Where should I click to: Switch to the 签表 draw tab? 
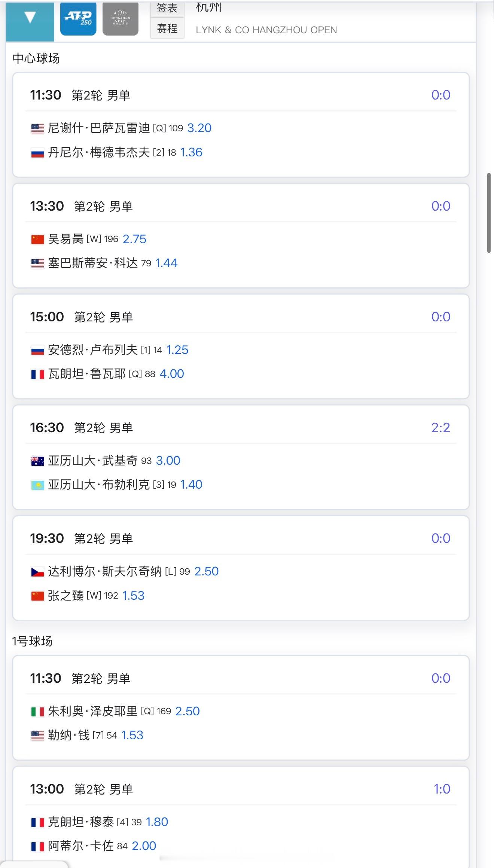[x=167, y=8]
